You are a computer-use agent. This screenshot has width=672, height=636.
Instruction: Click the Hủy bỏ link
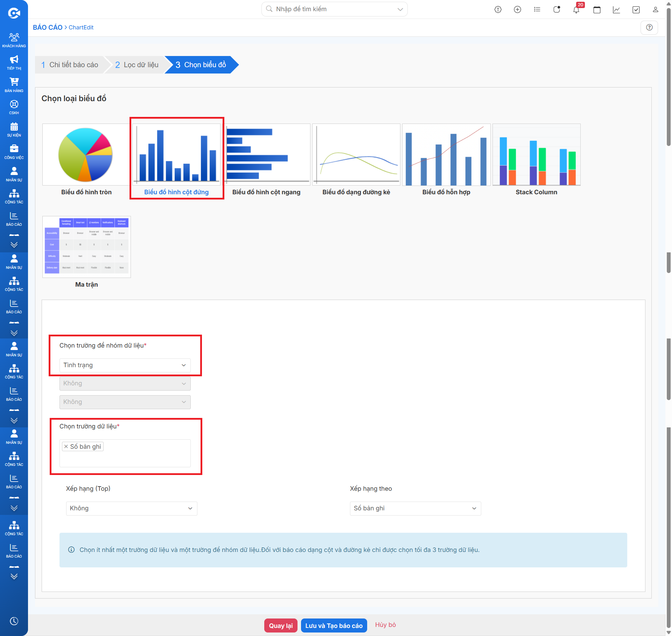pyautogui.click(x=385, y=625)
